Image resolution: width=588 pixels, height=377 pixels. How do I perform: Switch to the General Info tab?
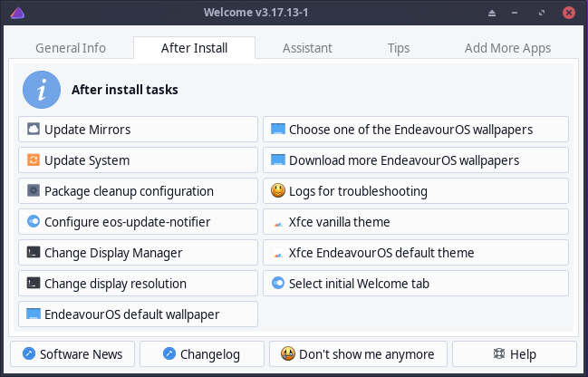tap(71, 48)
